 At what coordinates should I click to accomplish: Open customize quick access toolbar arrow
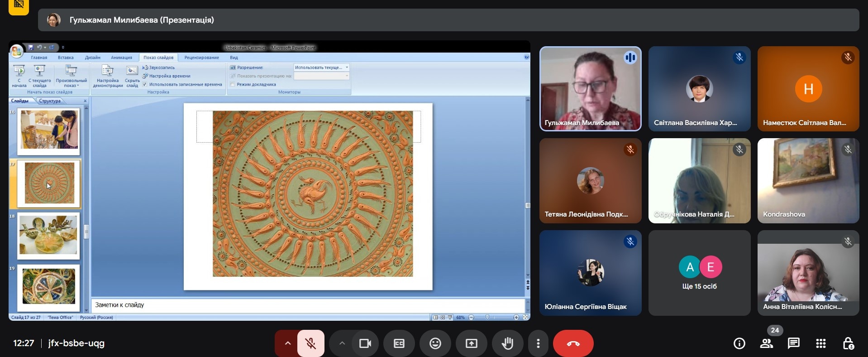pyautogui.click(x=63, y=47)
